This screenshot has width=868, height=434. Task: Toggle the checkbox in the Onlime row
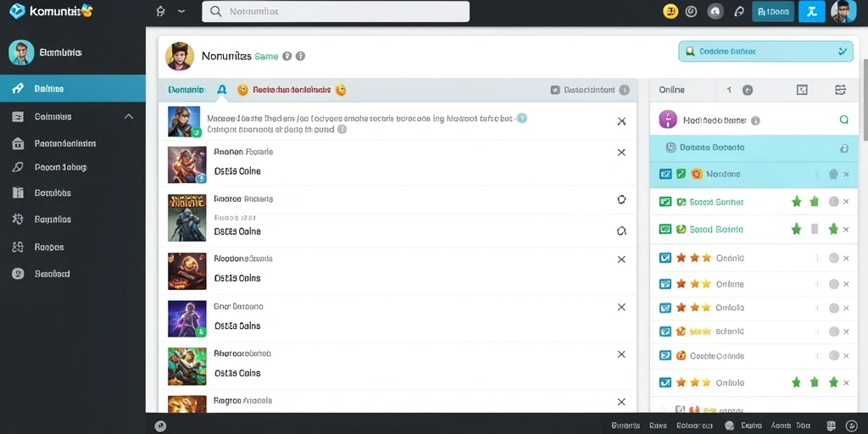[x=665, y=284]
